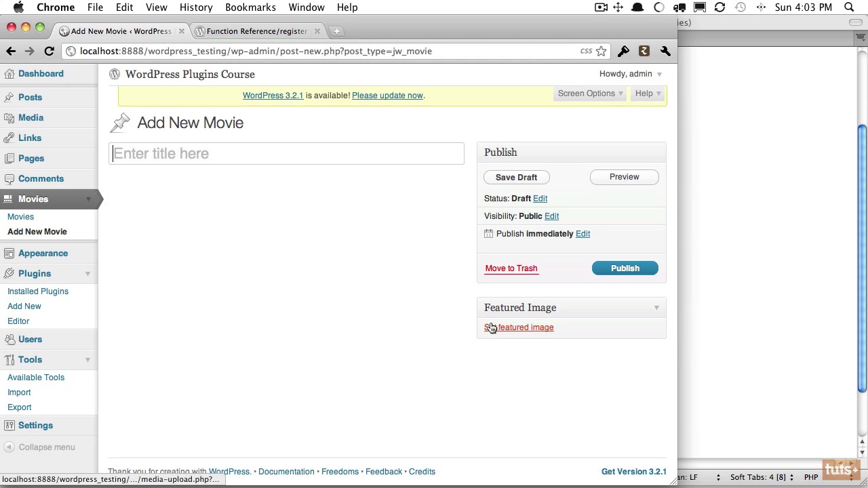Collapse the Movies submenu arrow
The height and width of the screenshot is (488, 868).
tap(88, 199)
